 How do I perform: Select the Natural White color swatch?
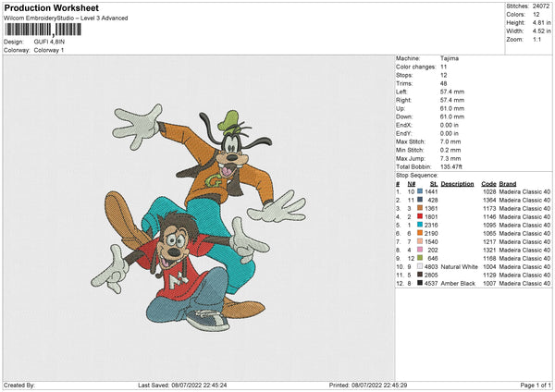point(420,266)
